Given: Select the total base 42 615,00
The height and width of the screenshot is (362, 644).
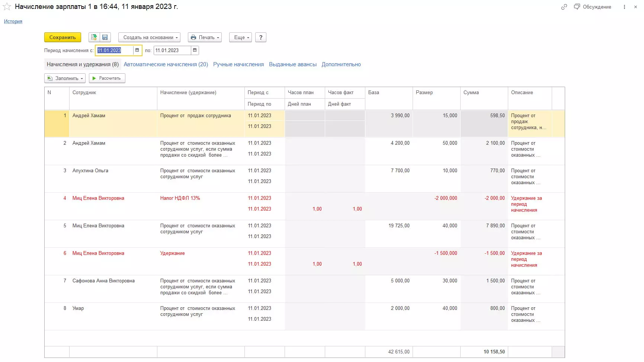Looking at the screenshot, I should (x=389, y=352).
